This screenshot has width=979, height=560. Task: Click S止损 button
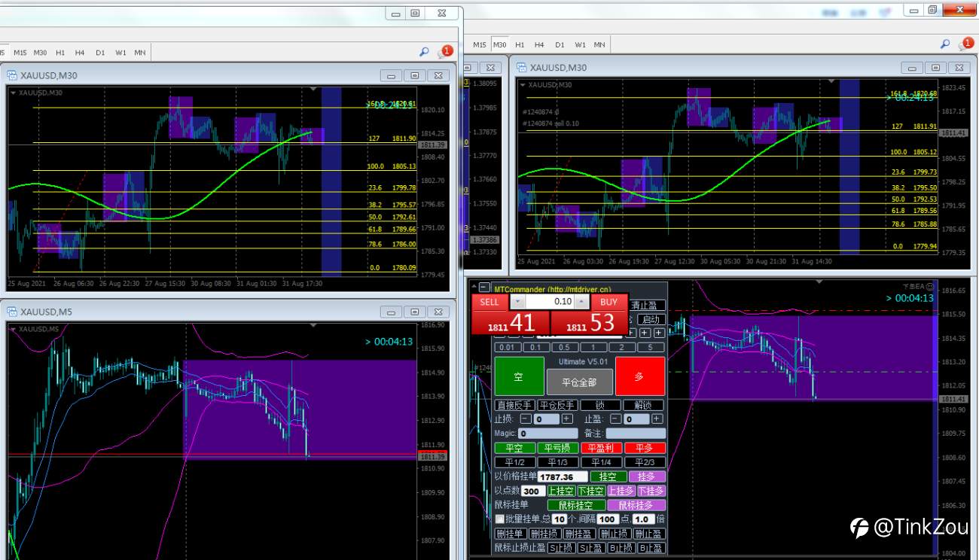[x=561, y=548]
